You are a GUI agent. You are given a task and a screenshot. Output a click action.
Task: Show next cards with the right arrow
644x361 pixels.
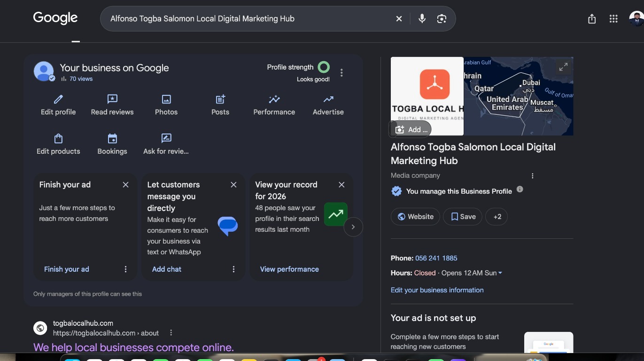[x=353, y=227]
